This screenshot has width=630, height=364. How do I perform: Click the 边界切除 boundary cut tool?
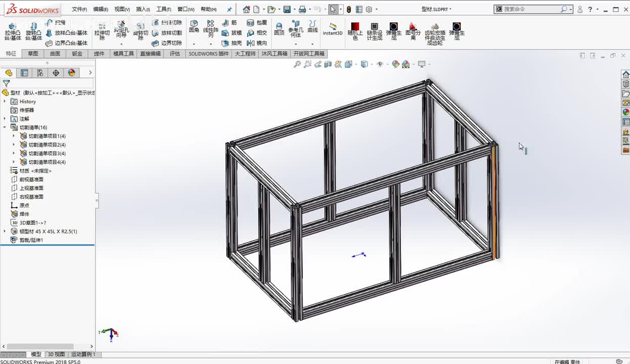(167, 43)
